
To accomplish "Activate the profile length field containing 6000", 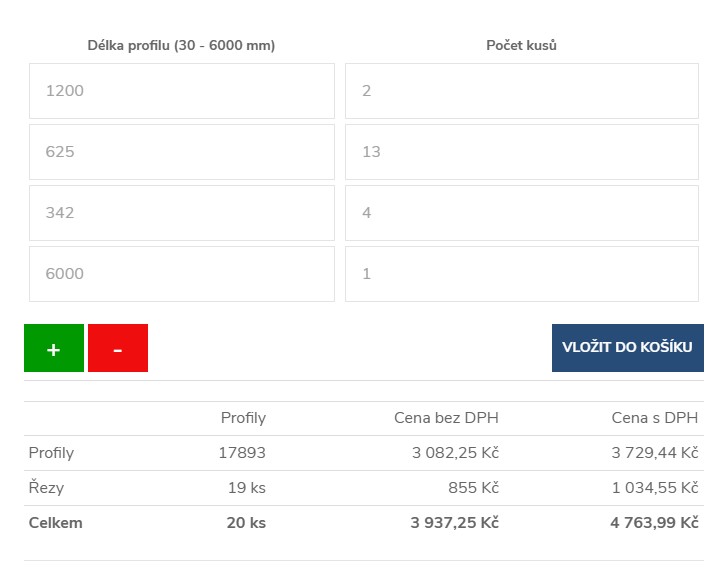I will (x=182, y=274).
